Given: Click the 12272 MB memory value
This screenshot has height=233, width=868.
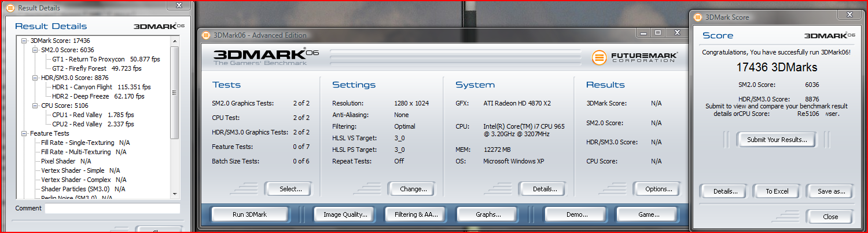Looking at the screenshot, I should coord(498,150).
